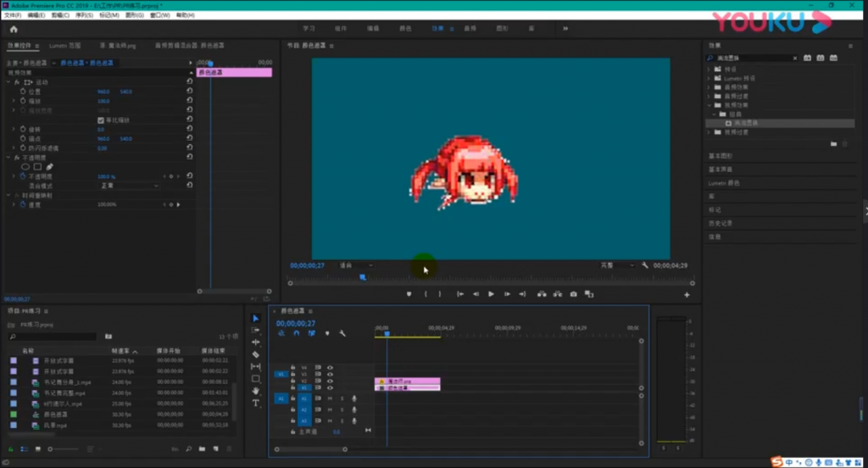The width and height of the screenshot is (868, 468).
Task: Go to In point in Program monitor
Action: 460,294
